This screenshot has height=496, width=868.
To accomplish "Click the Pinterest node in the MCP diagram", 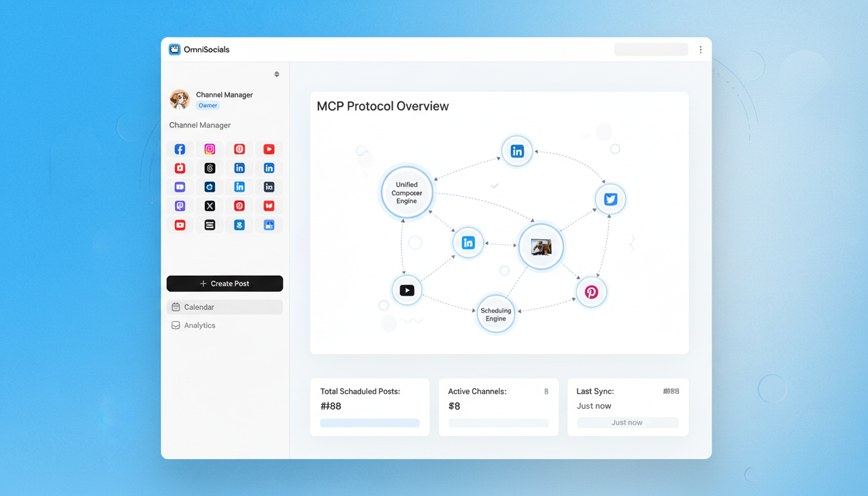I will 592,292.
